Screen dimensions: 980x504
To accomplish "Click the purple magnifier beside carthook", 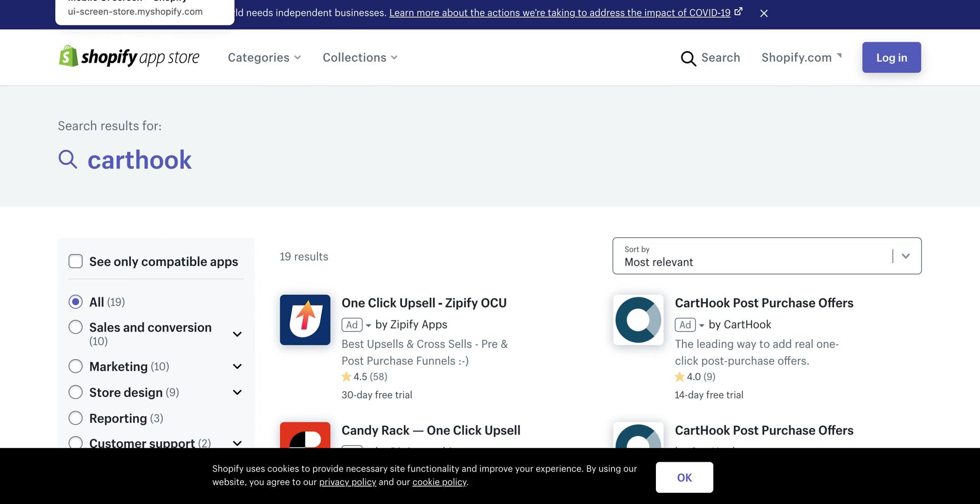I will tap(67, 159).
